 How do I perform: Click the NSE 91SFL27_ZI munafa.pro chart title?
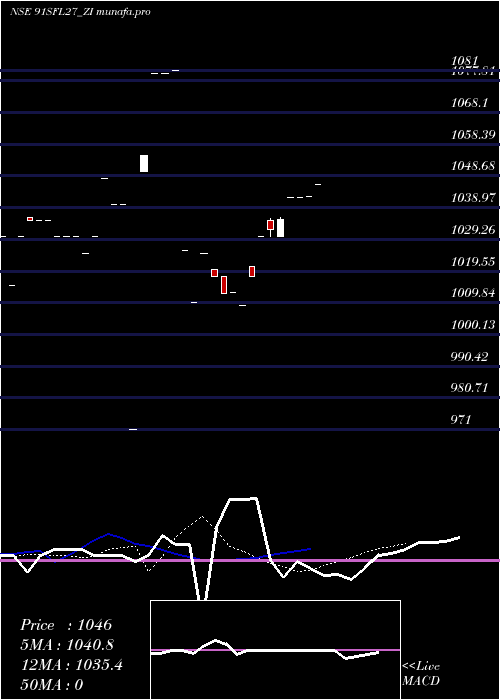point(80,12)
